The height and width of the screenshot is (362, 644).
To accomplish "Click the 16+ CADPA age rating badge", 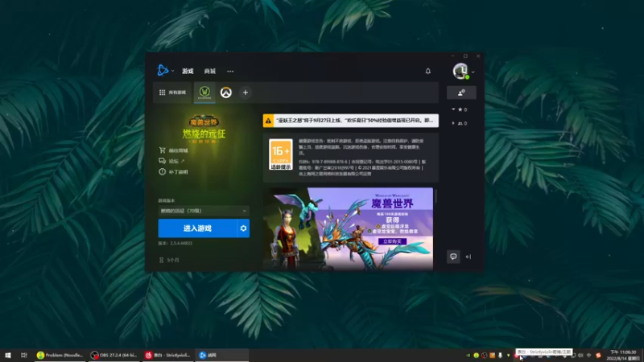I will [281, 154].
